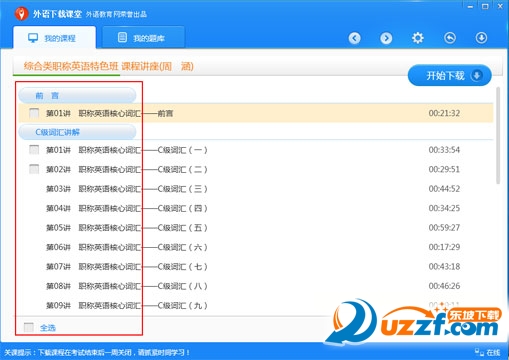The image size is (509, 360).
Task: Click duration 00:33:54
Action: point(444,150)
